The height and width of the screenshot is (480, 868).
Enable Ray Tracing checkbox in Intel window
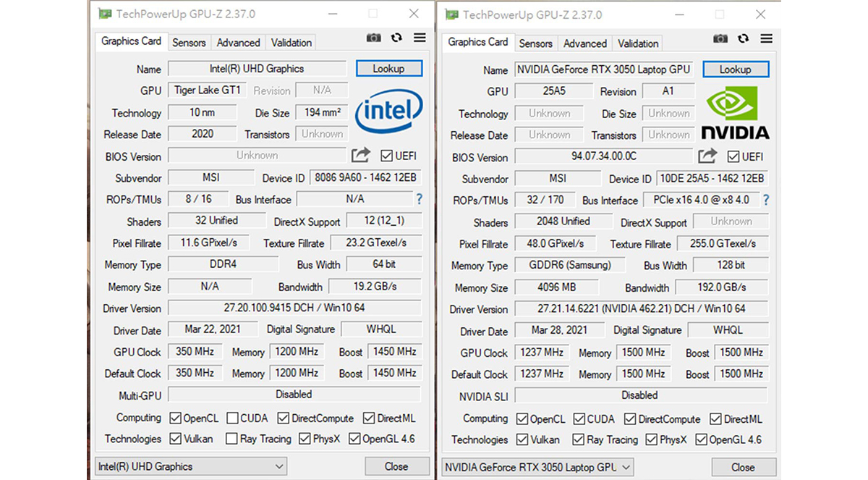click(x=231, y=439)
